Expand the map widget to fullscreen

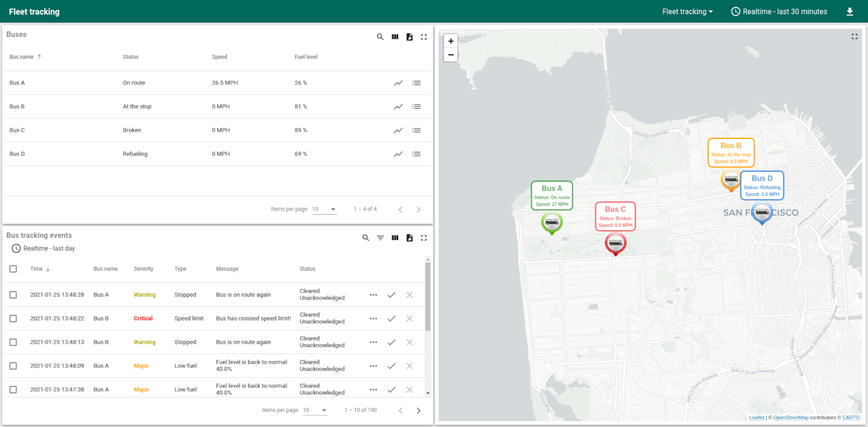pos(855,36)
